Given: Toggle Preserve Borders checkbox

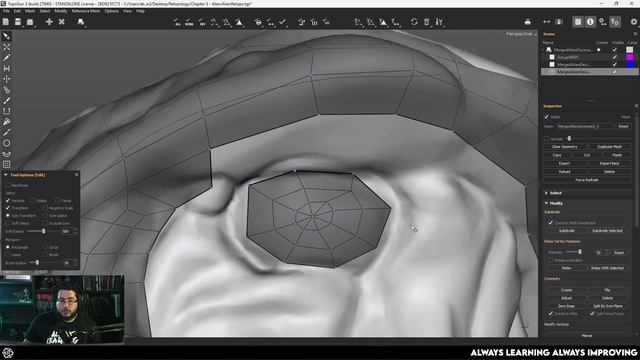Looking at the screenshot, I should coord(551,260).
